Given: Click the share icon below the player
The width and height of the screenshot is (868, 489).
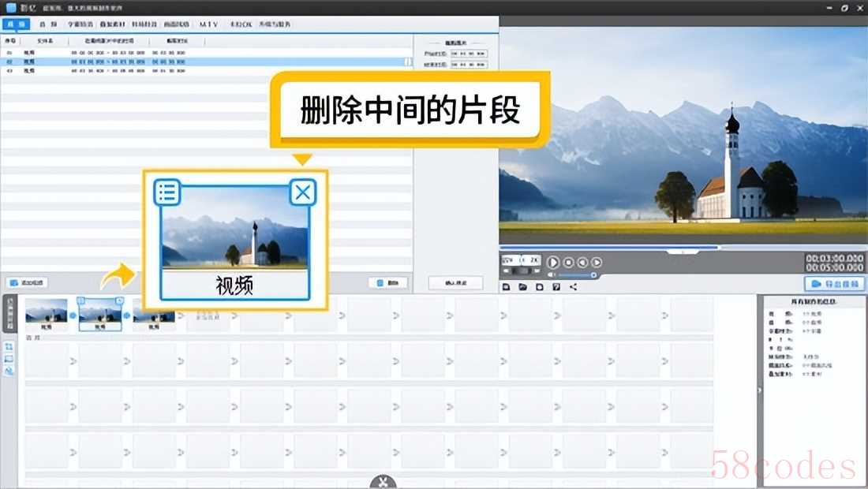Looking at the screenshot, I should pos(574,287).
